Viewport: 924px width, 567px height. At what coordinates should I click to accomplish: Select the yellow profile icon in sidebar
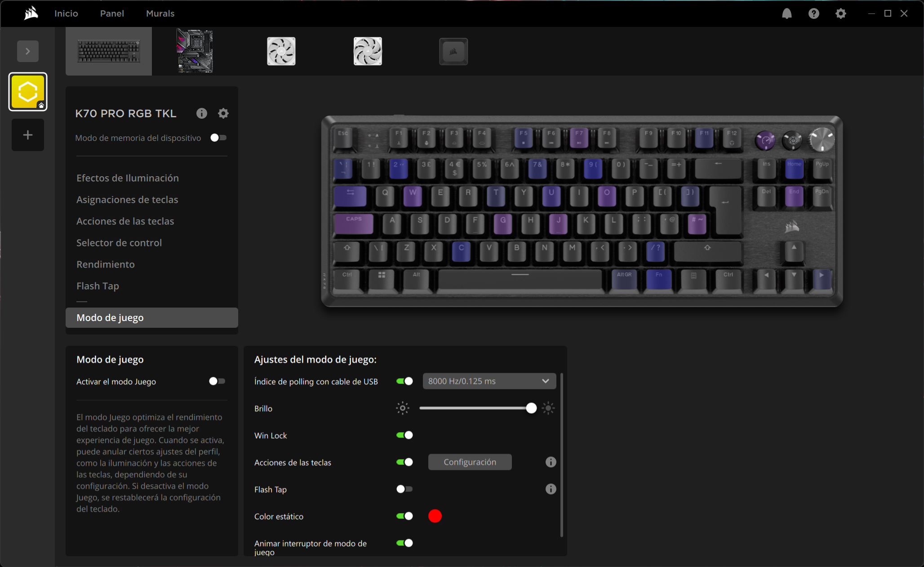pyautogui.click(x=28, y=92)
